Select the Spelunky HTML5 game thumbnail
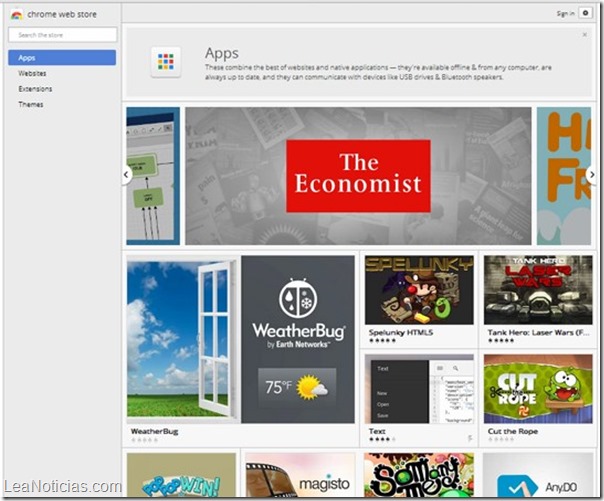604x501 pixels. (418, 290)
